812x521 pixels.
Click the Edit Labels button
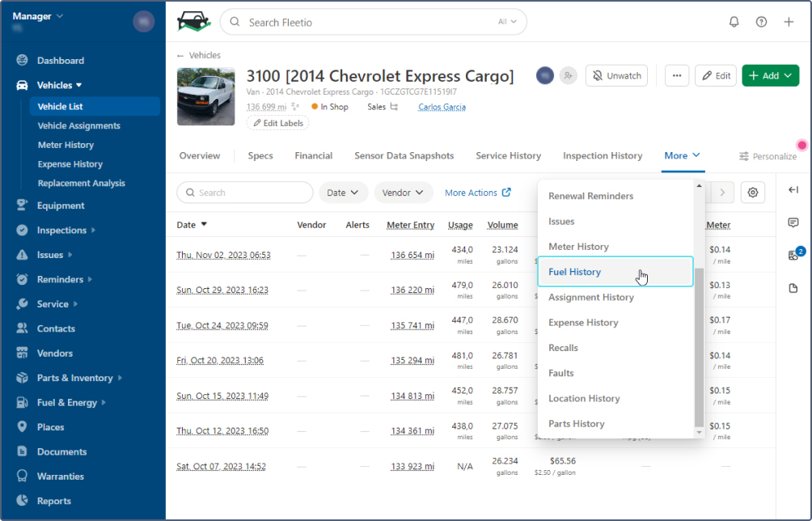(x=277, y=123)
